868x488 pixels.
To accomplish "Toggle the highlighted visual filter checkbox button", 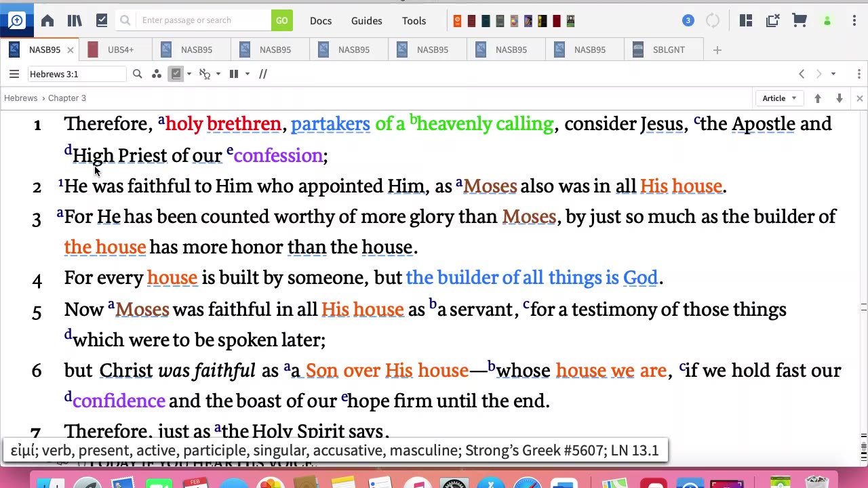I will (x=176, y=74).
